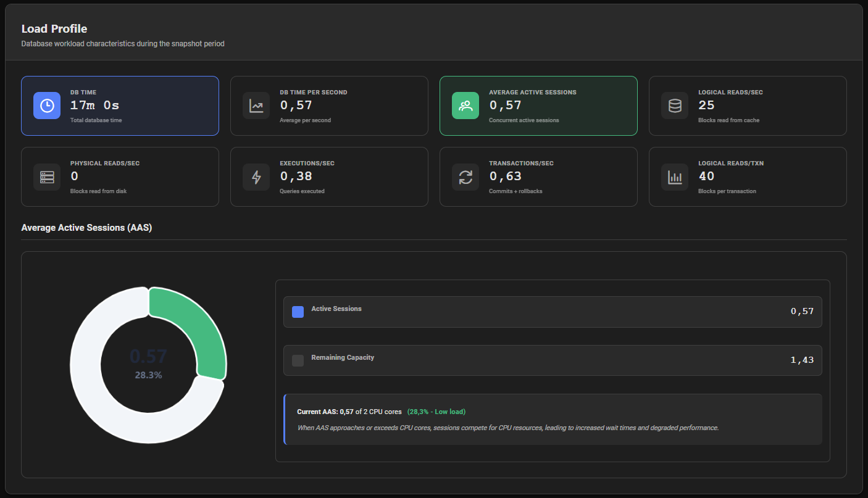The width and height of the screenshot is (868, 498).
Task: Click the 'Concurrent active sessions' caption
Action: (524, 120)
